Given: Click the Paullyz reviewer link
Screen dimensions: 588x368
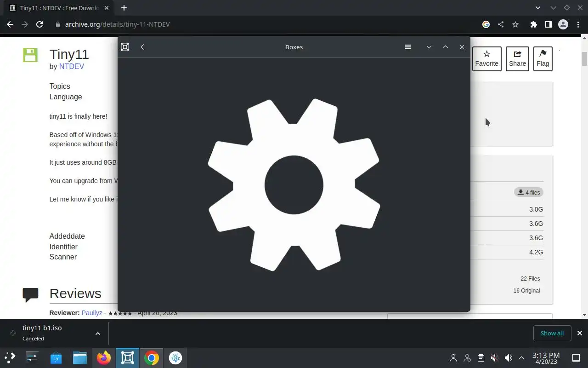Looking at the screenshot, I should [92, 313].
